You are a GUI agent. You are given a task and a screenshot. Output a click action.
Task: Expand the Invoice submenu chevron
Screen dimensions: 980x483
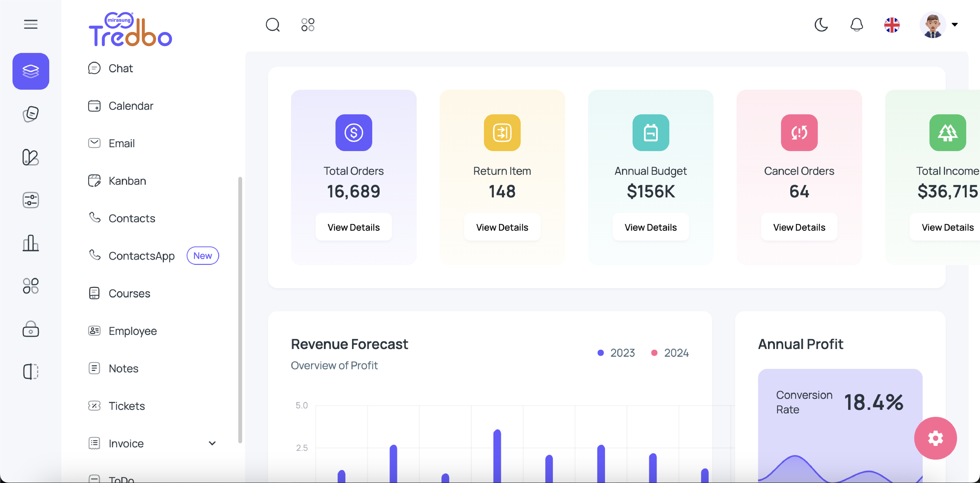[x=212, y=443]
